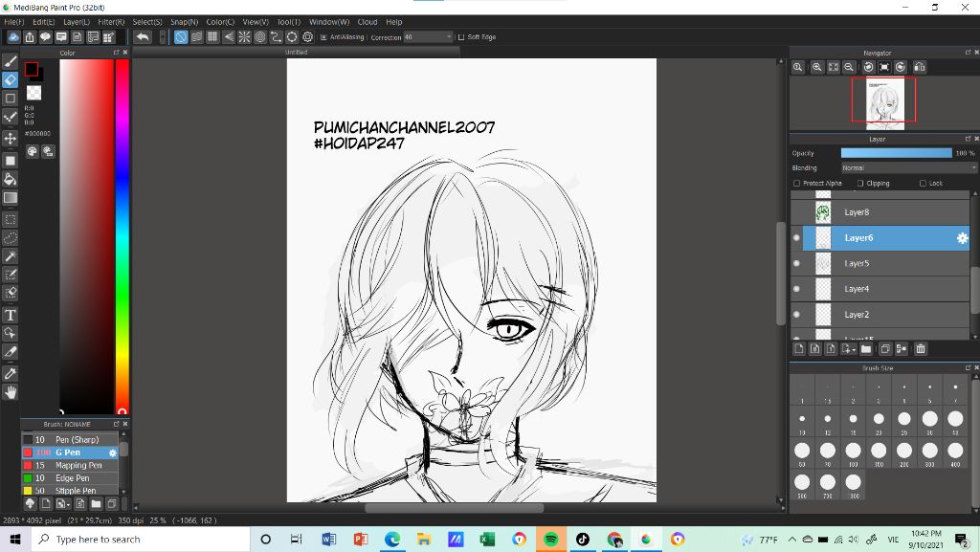Click the transparent color swatch
This screenshot has width=980, height=552.
pos(33,93)
